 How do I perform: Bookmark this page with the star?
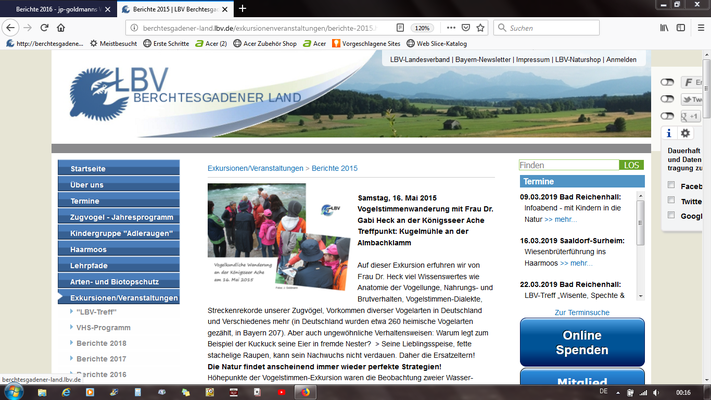coord(481,28)
